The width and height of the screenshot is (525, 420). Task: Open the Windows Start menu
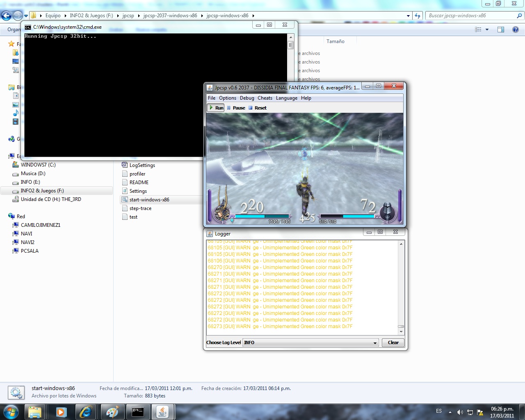click(x=11, y=412)
